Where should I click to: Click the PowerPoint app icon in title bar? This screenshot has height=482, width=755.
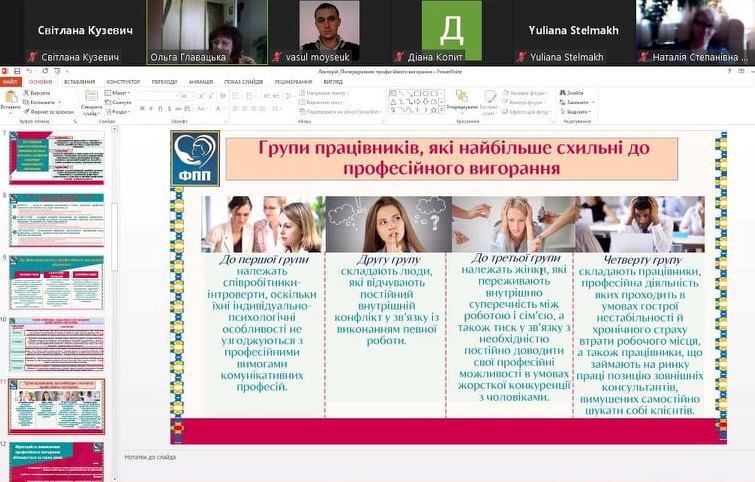click(5, 71)
